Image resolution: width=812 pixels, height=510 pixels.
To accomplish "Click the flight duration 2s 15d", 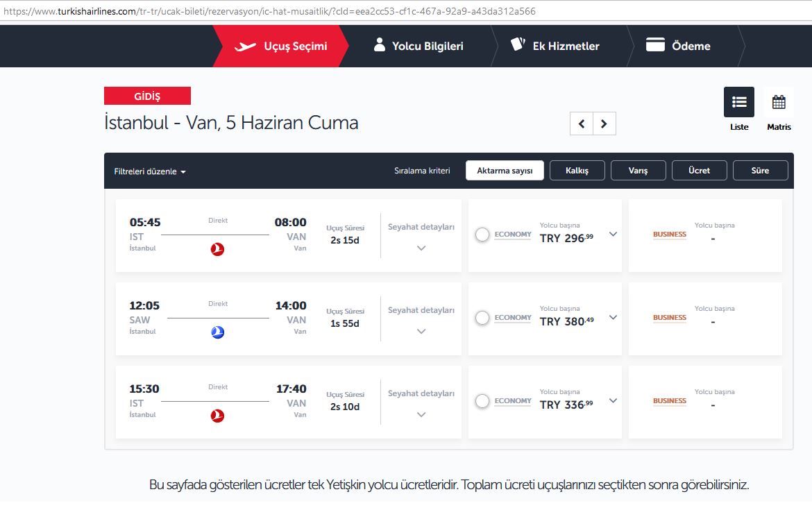I will [345, 240].
